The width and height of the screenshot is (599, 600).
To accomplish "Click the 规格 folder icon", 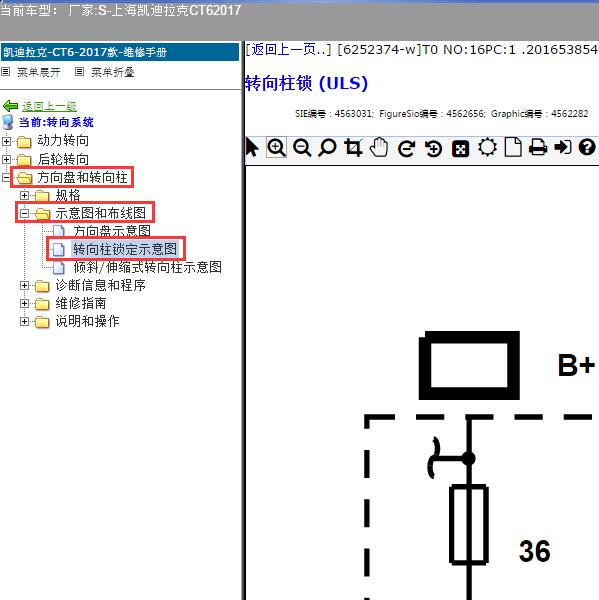I will [42, 196].
